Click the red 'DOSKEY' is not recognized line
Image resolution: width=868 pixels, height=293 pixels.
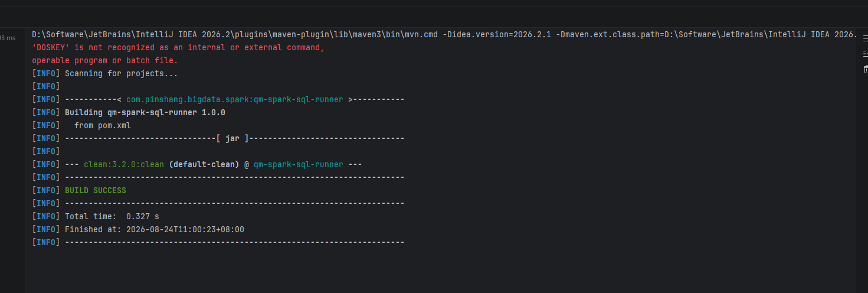pos(178,47)
